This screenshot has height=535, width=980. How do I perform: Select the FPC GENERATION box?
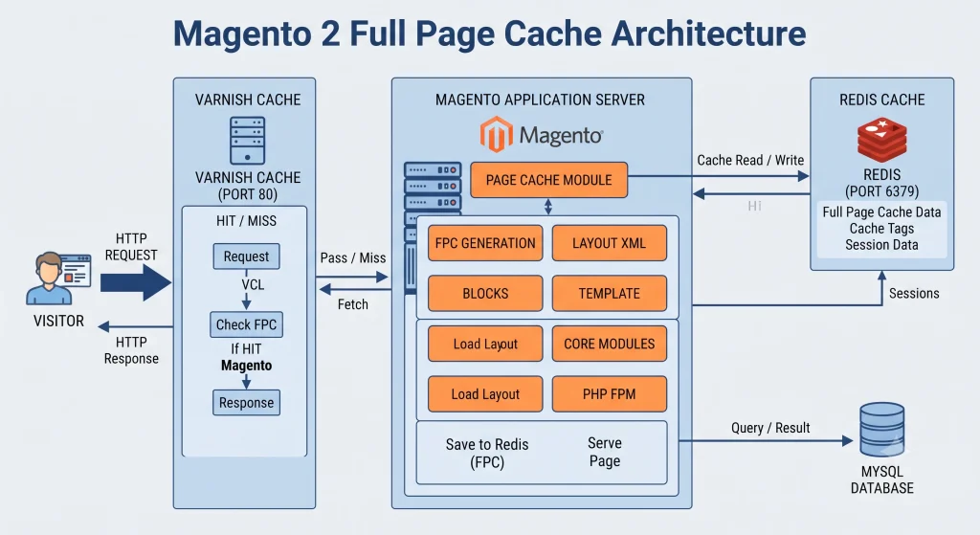(x=485, y=243)
